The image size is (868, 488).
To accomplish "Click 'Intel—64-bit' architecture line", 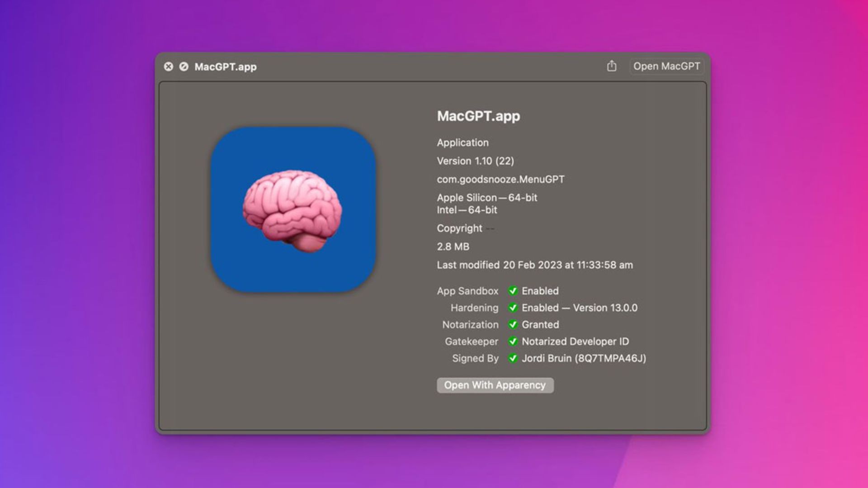I will (467, 210).
